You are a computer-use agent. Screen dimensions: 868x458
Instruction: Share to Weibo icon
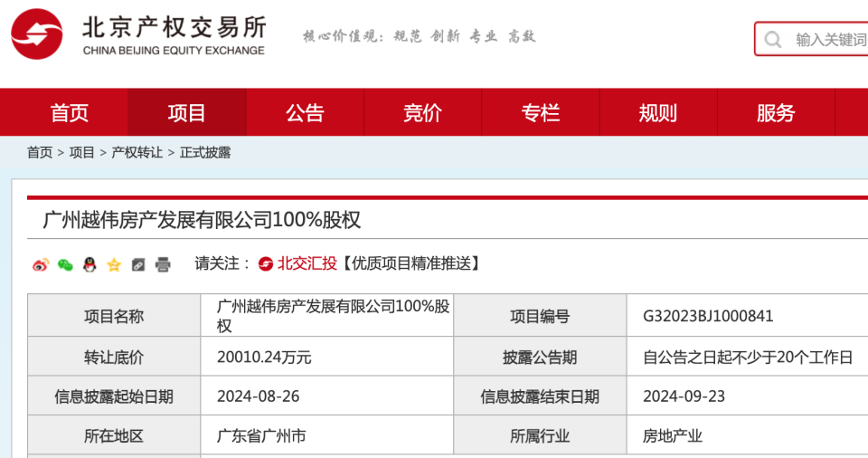click(x=41, y=264)
